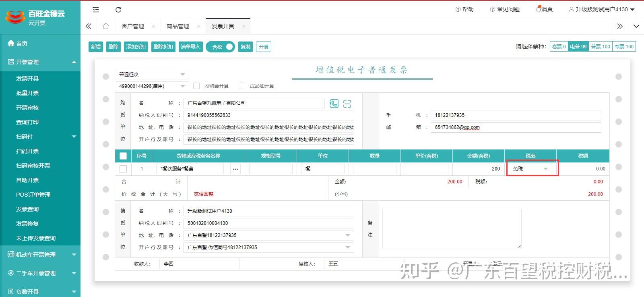Image resolution: width=644 pixels, height=297 pixels.
Task: Expand the 扫码付 sidebar submenu
Action: click(x=40, y=137)
